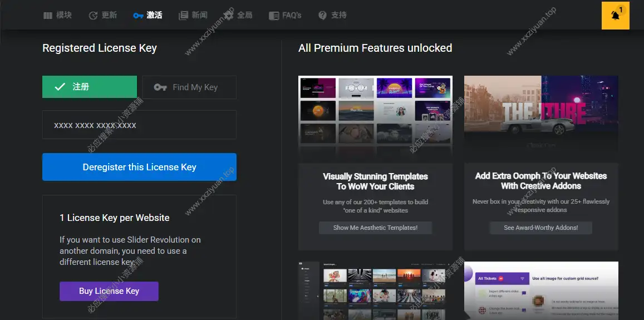The width and height of the screenshot is (644, 320).
Task: Open the 全局 global settings tab
Action: pyautogui.click(x=238, y=16)
